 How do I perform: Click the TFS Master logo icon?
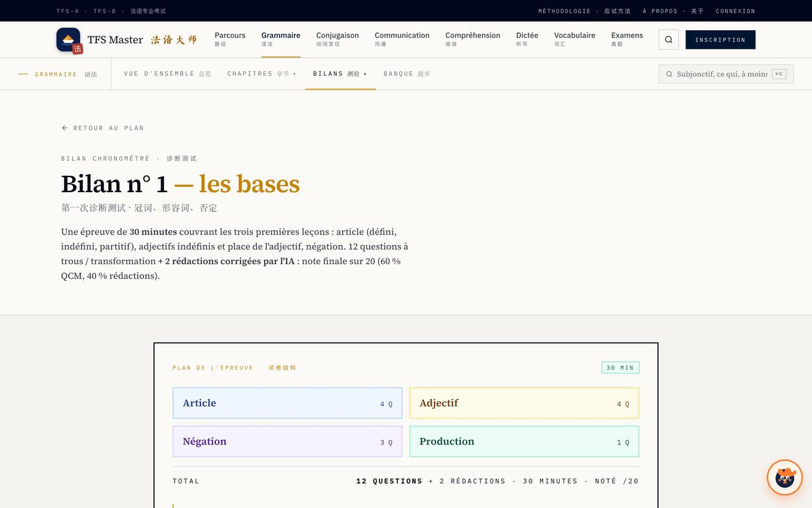(x=69, y=40)
